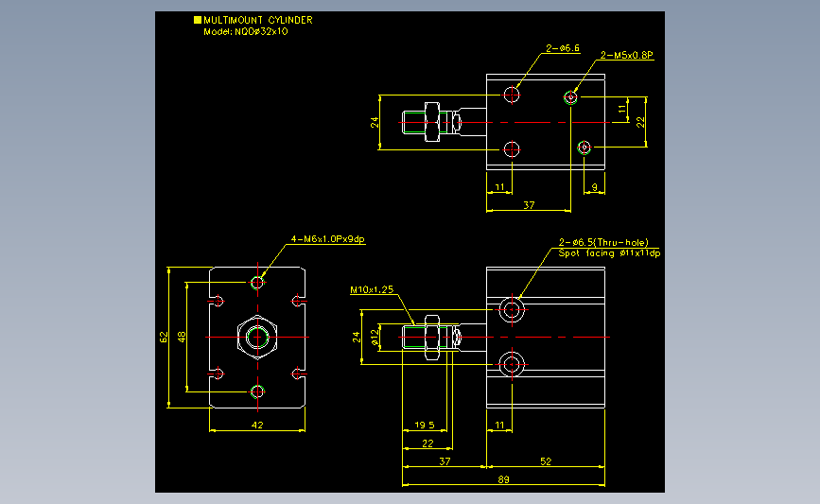Click the Model: NQD⌀32x10 label
The image size is (820, 504).
point(245,31)
